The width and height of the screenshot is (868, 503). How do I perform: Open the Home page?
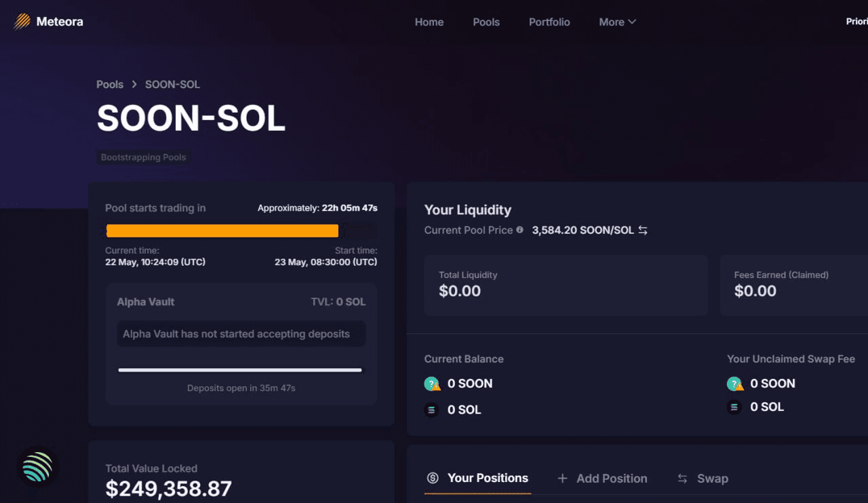429,22
